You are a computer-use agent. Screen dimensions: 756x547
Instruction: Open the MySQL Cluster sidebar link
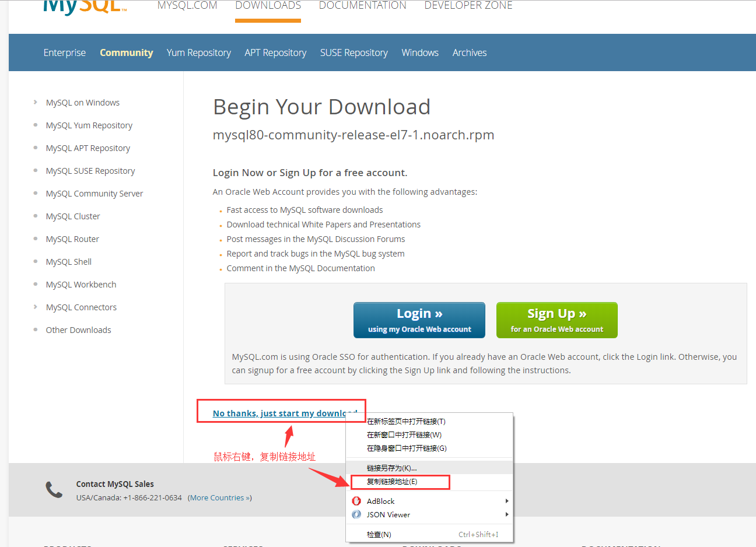pos(73,216)
